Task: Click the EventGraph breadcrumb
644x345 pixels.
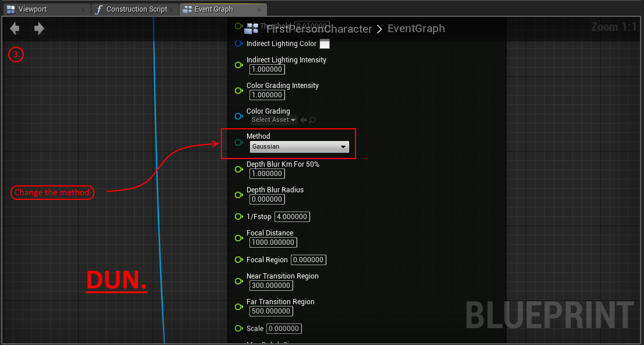Action: point(416,29)
